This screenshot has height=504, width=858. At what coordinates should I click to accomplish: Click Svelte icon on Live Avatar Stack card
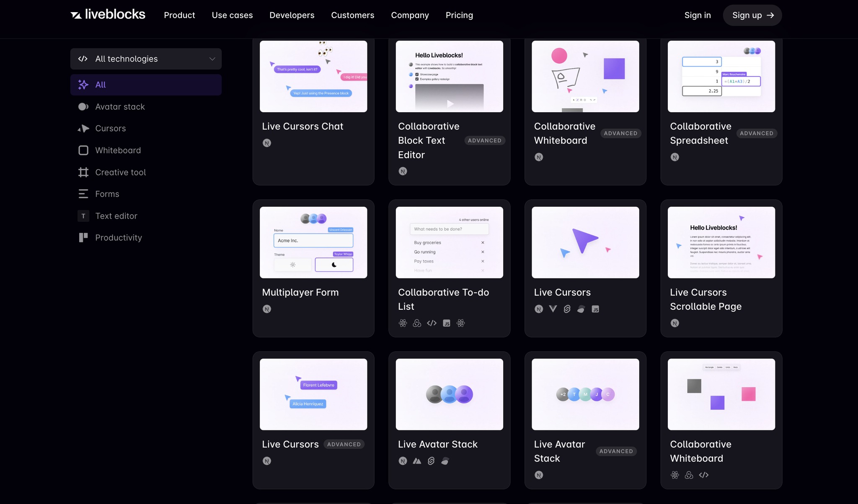click(x=431, y=461)
